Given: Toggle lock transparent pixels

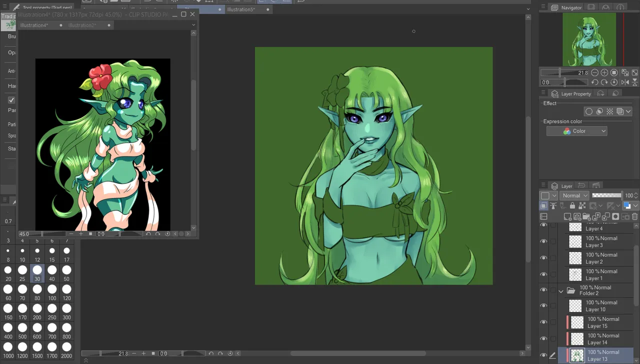Looking at the screenshot, I should [582, 205].
